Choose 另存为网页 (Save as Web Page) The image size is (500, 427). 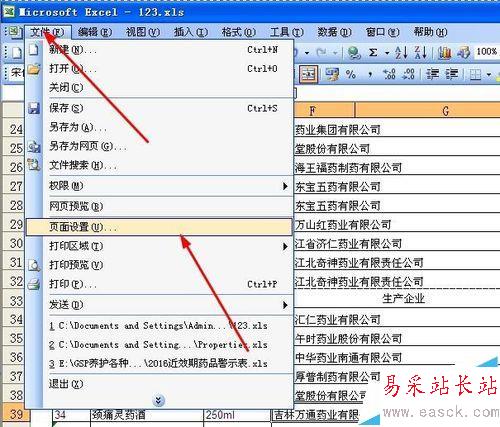tap(159, 146)
